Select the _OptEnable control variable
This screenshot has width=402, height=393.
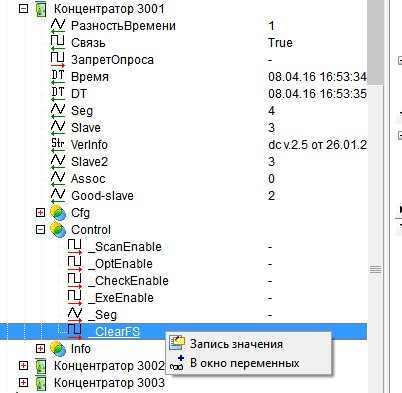coord(120,264)
